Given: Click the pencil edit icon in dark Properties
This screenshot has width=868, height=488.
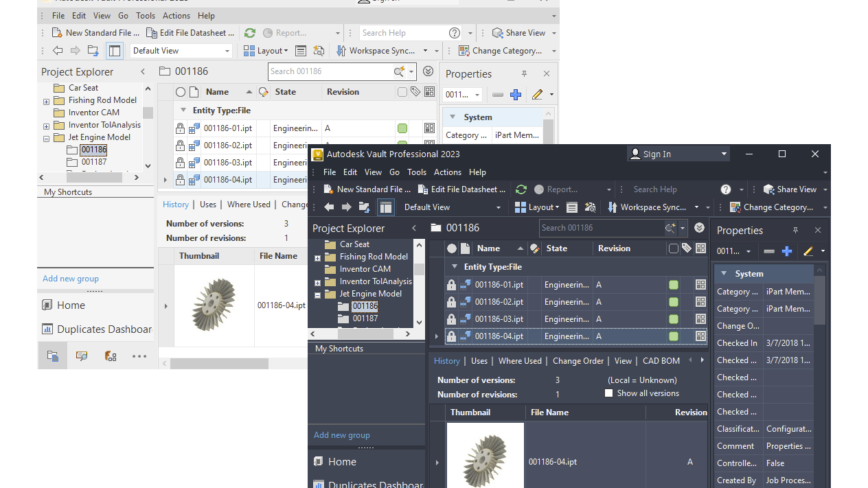Looking at the screenshot, I should click(x=808, y=251).
